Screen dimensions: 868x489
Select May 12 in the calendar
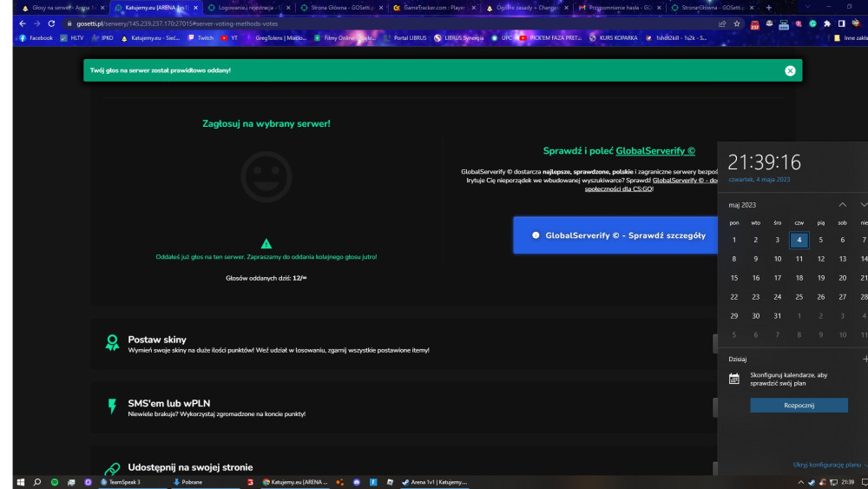(x=821, y=259)
